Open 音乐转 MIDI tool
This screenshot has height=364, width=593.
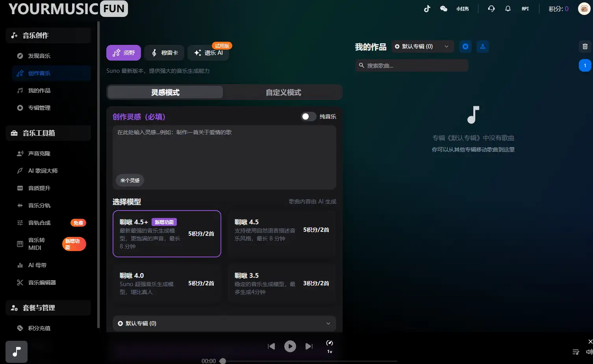[51, 244]
